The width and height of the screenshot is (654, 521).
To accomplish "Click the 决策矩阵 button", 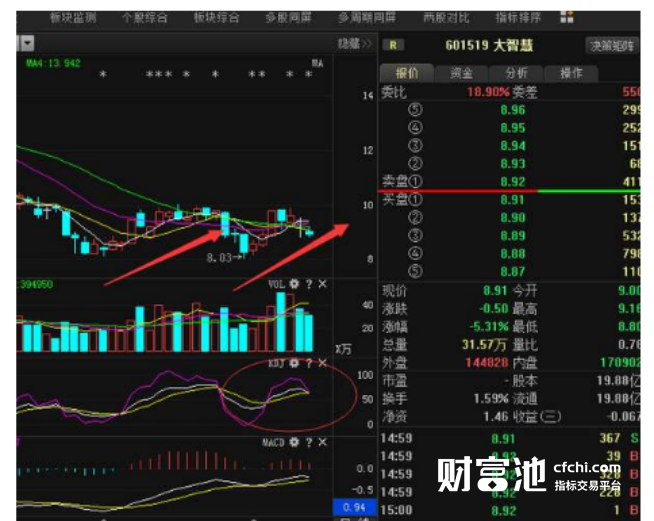I will click(x=612, y=45).
